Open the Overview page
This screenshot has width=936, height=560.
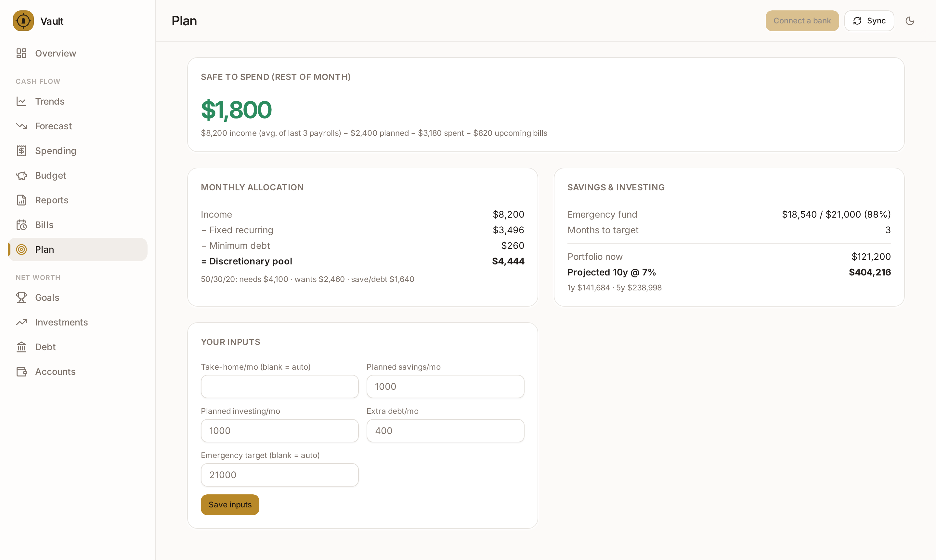click(77, 53)
